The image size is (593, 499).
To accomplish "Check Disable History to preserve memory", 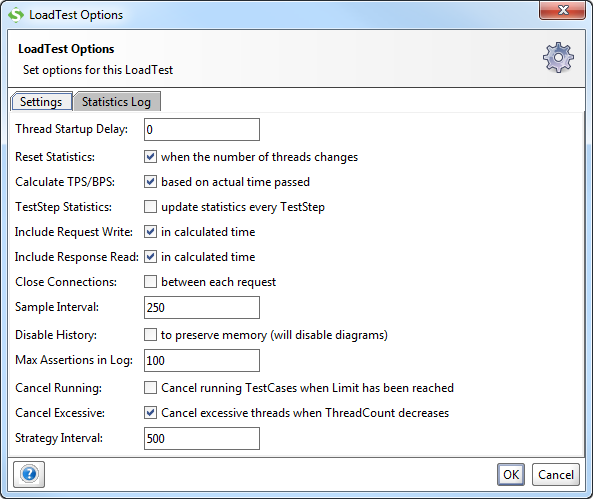I will click(151, 334).
